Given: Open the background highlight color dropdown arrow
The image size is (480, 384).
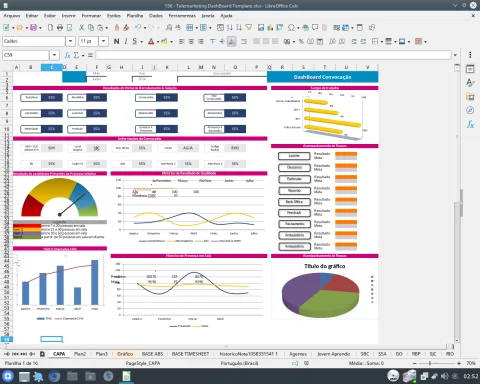Looking at the screenshot, I should click(x=172, y=42).
